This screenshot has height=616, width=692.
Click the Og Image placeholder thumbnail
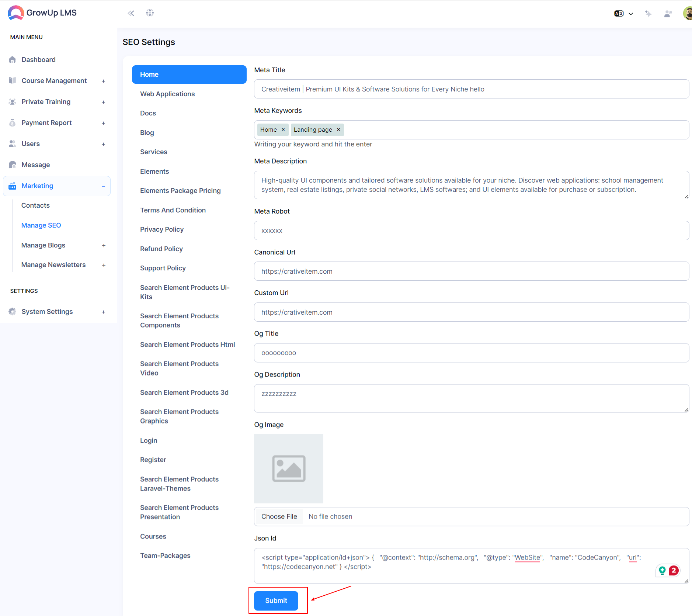[x=289, y=468]
